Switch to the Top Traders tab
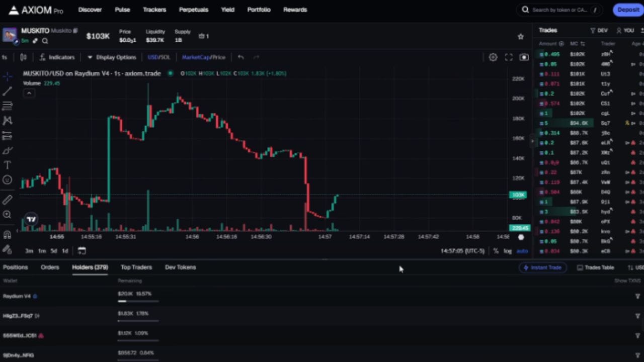Image resolution: width=644 pixels, height=362 pixels. (136, 267)
